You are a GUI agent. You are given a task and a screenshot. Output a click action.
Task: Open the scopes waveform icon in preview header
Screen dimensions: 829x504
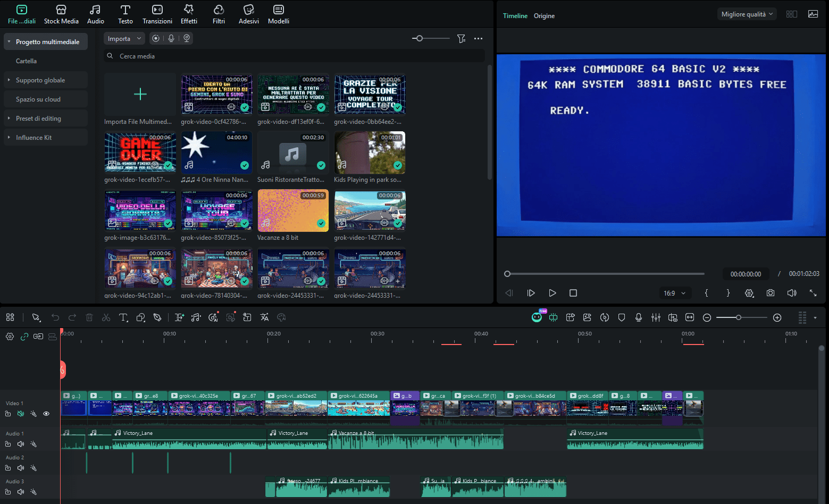click(813, 14)
